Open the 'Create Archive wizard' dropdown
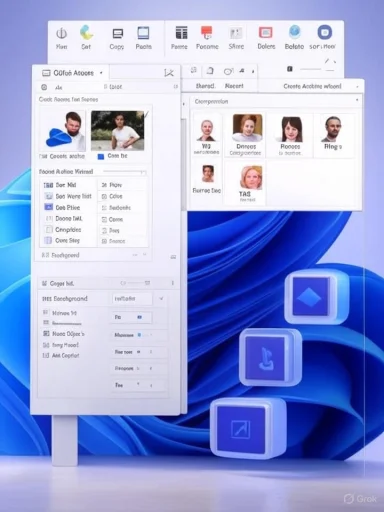 click(x=357, y=87)
